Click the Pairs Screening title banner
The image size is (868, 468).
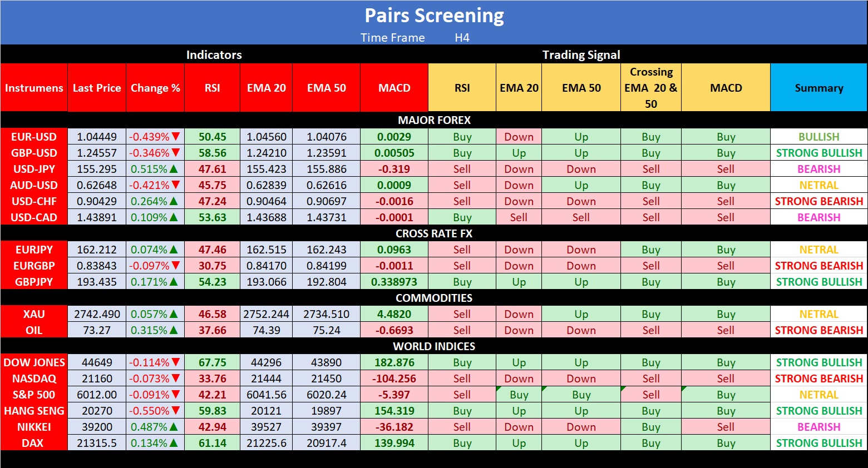click(x=434, y=16)
